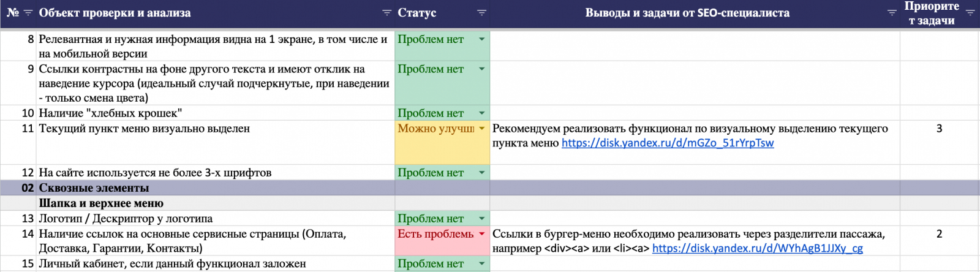The height and width of the screenshot is (272, 980).
Task: Click filter icon for Выводы и задачи column
Action: coord(892,13)
